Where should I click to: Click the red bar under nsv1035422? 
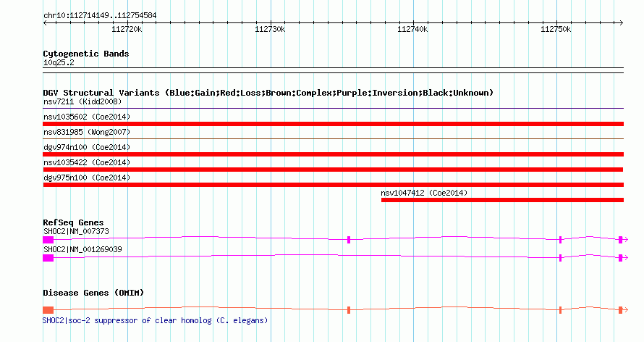pos(333,170)
